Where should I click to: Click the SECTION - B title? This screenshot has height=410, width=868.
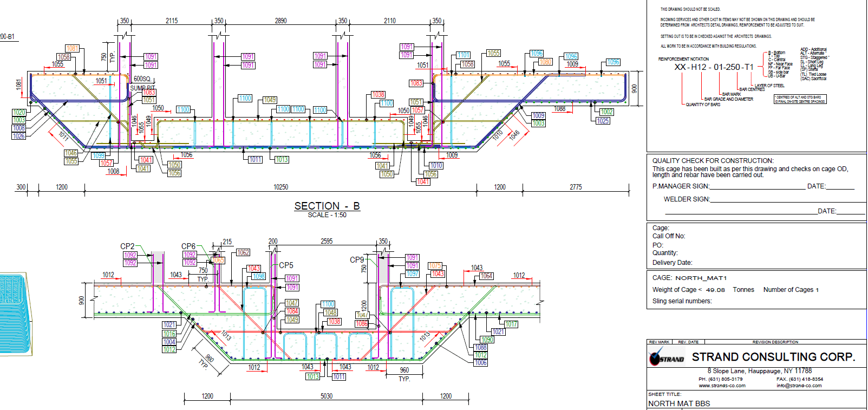(327, 206)
